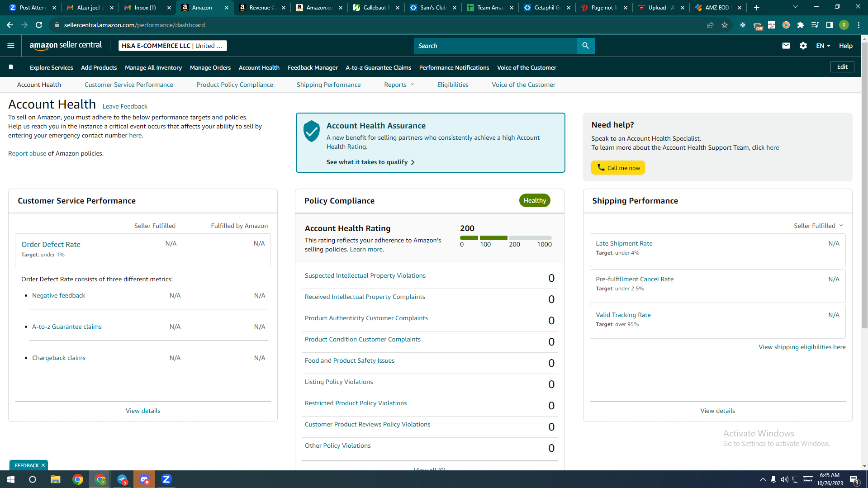Open the Eligibilities tab

click(453, 85)
